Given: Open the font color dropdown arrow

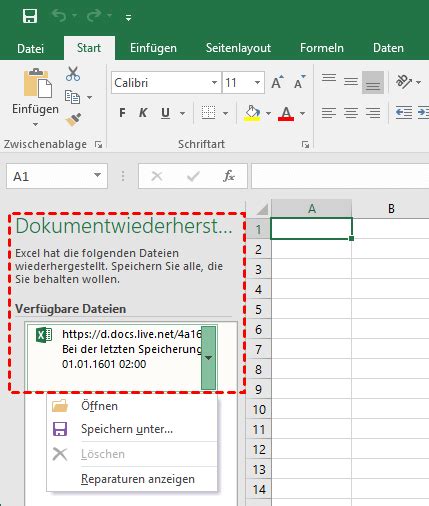Looking at the screenshot, I should pyautogui.click(x=303, y=113).
